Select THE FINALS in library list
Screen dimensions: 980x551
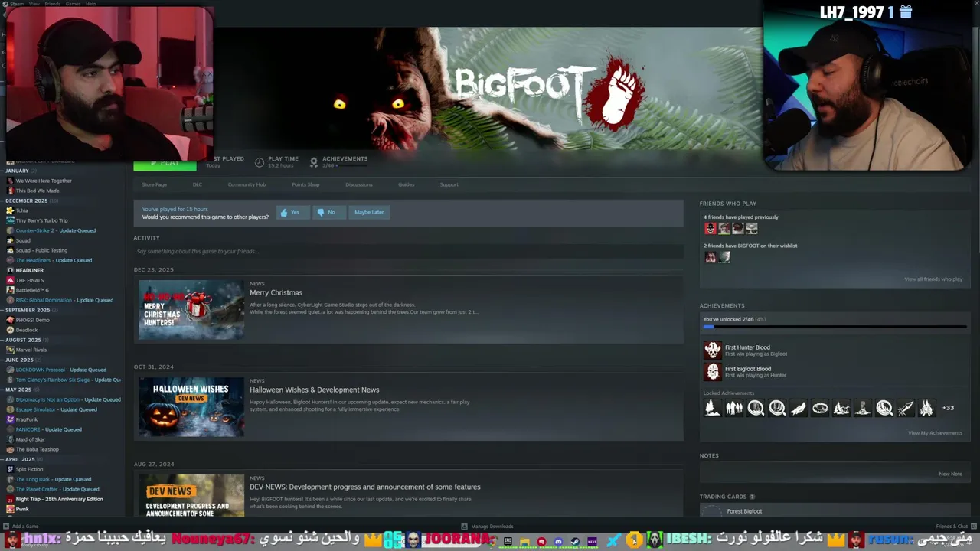(x=29, y=280)
